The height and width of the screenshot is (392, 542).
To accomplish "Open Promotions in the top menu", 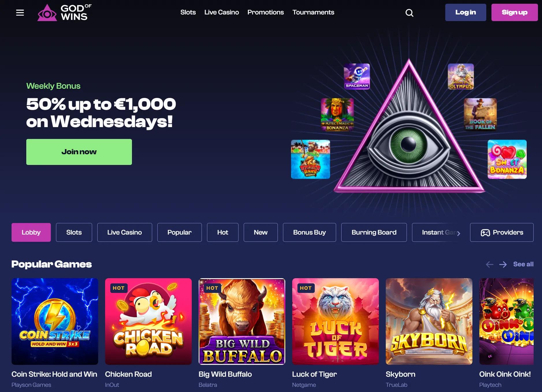I will tap(265, 12).
